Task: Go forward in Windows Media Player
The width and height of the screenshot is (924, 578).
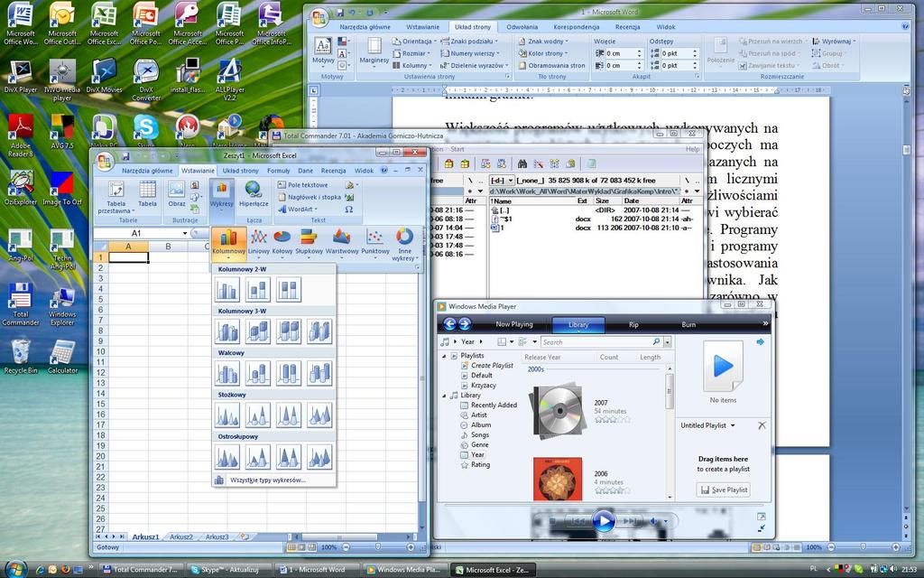Action: tap(465, 324)
